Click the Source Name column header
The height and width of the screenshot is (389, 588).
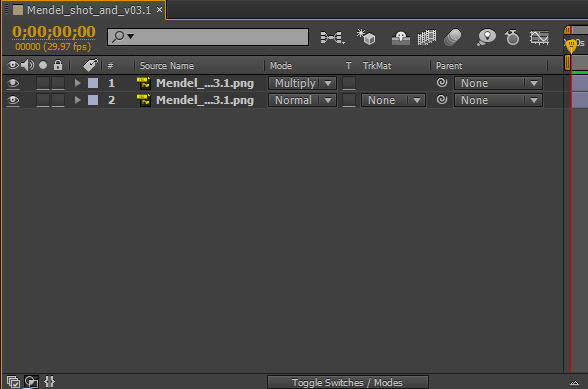(x=166, y=66)
